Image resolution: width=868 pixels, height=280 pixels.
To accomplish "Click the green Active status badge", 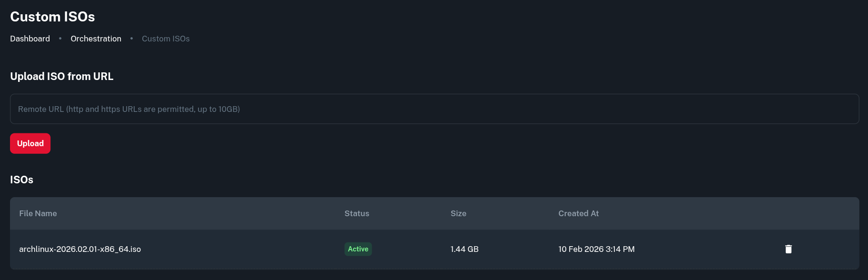I will (x=358, y=249).
